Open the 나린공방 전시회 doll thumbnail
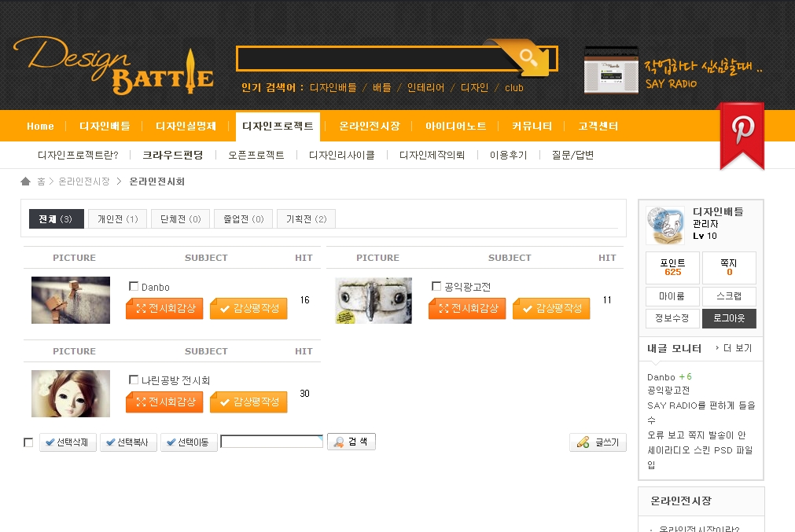Image resolution: width=795 pixels, height=532 pixels. point(71,394)
